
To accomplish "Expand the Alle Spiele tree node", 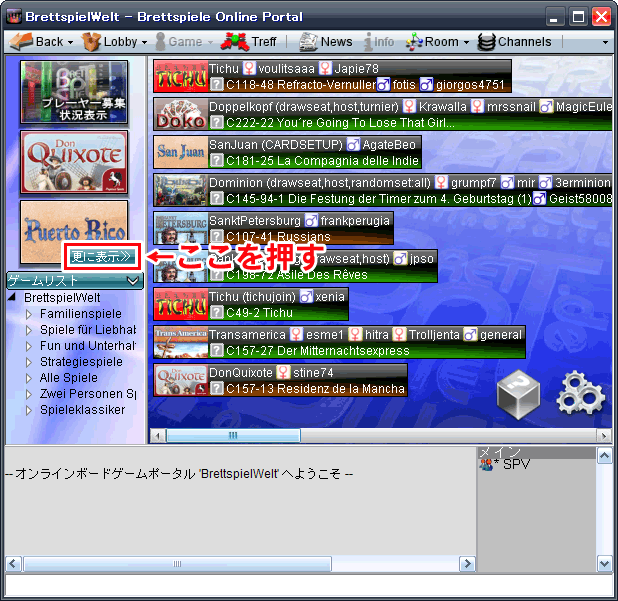I will tap(28, 378).
